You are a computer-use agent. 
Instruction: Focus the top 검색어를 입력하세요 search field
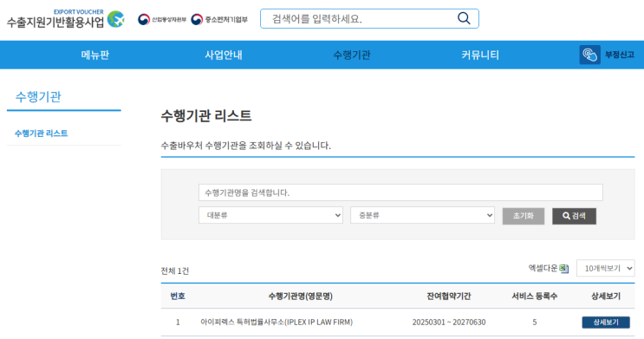click(369, 19)
